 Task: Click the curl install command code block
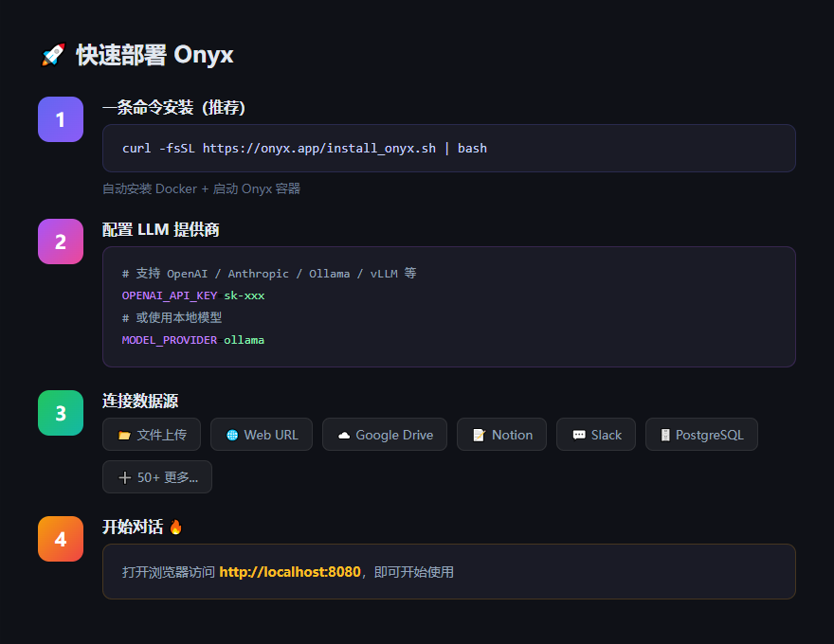click(x=448, y=149)
